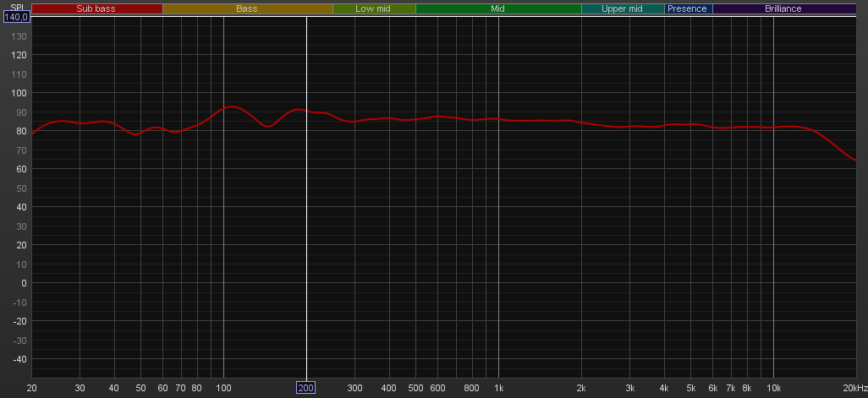Click the 90 value on the SPL axis
The height and width of the screenshot is (398, 868).
tap(22, 112)
